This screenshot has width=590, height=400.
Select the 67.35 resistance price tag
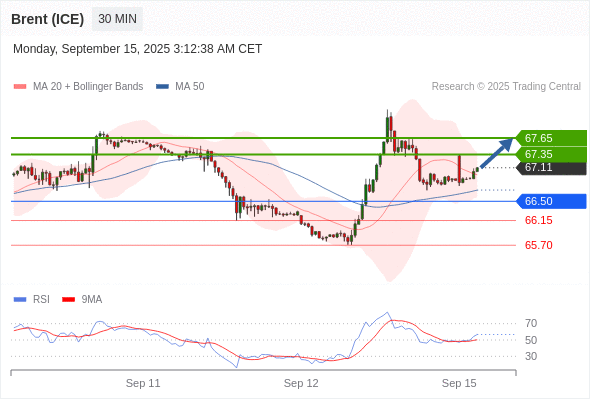550,154
